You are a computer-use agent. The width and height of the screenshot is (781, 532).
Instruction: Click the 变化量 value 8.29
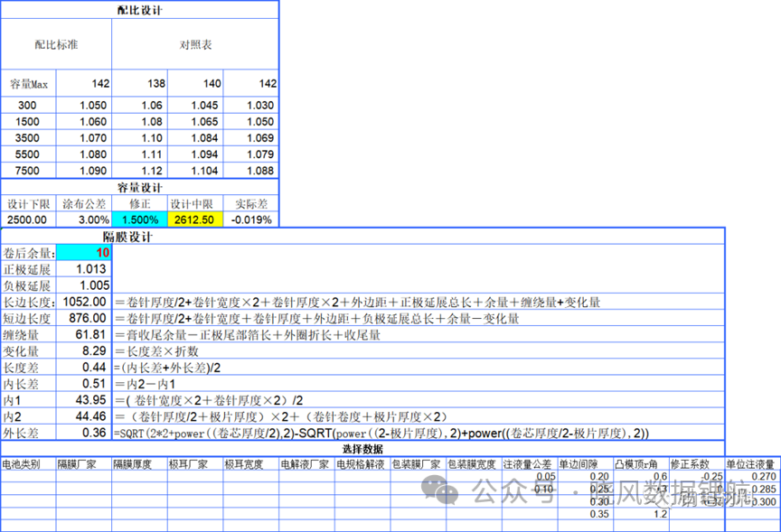(x=84, y=351)
